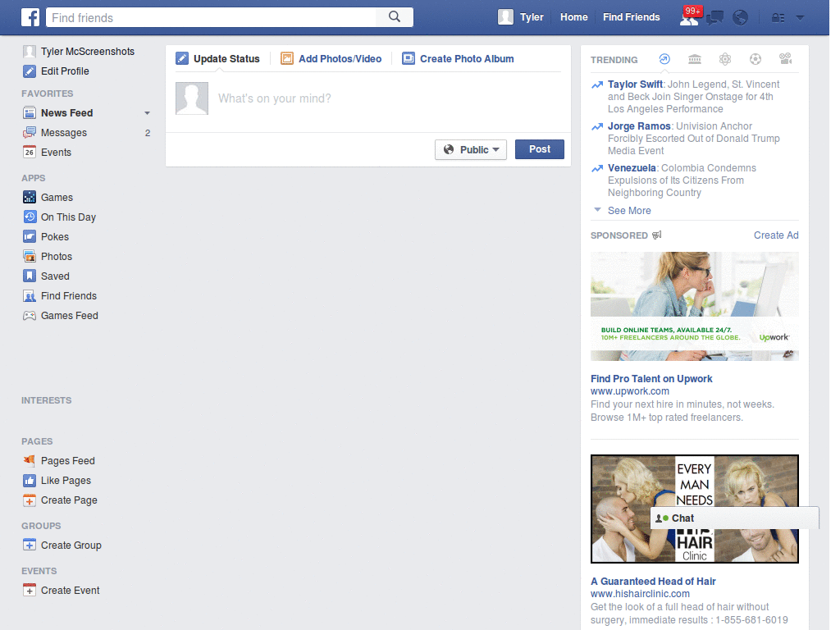Screen dimensions: 840x630
Task: Open www.upwork.com ad URL
Action: (x=629, y=391)
